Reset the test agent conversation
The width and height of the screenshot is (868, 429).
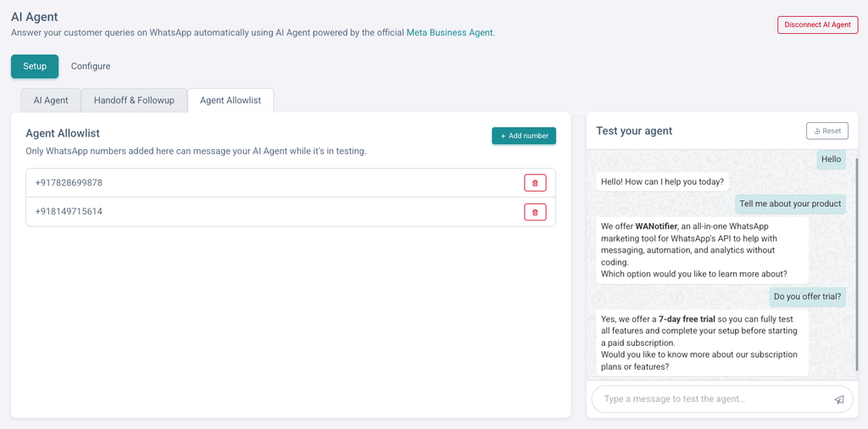pyautogui.click(x=827, y=131)
